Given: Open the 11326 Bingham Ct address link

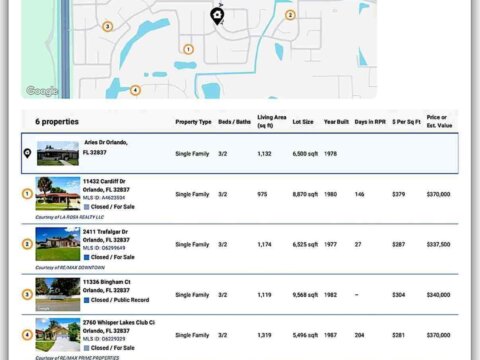Looking at the screenshot, I should 107,286.
